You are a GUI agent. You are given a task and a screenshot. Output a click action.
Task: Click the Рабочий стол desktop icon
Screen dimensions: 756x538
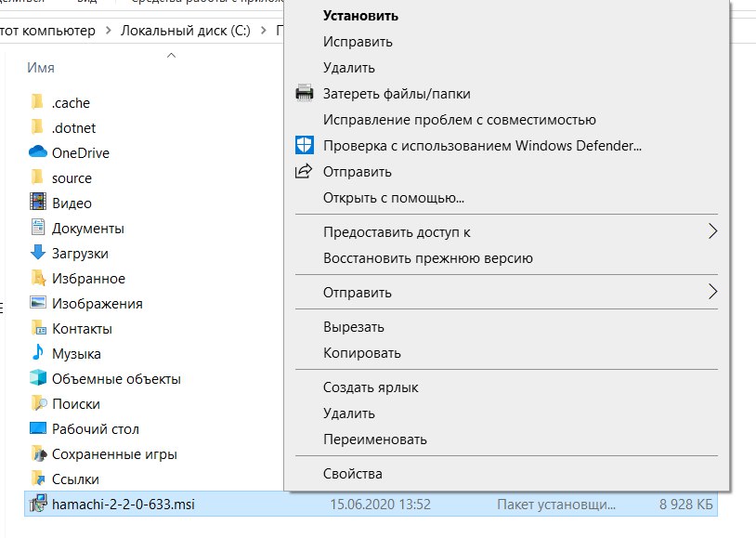coord(37,428)
